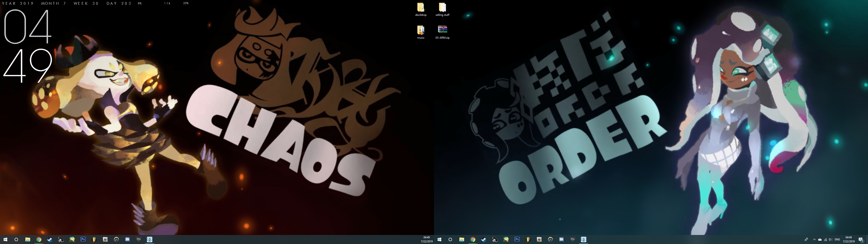
Task: Click Cortana circle on the right taskbar
Action: pos(450,240)
